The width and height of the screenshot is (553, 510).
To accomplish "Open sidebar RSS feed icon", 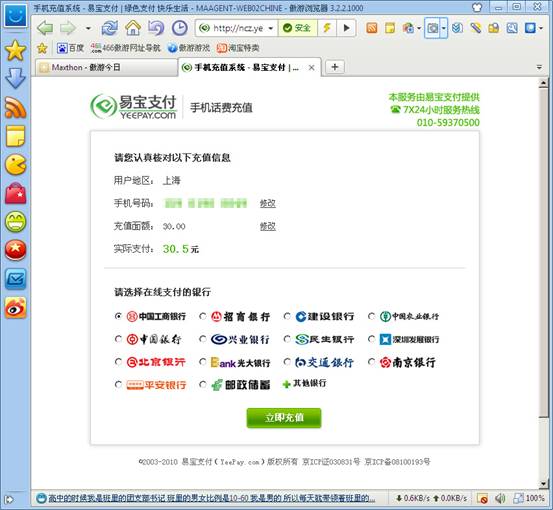I will click(15, 107).
